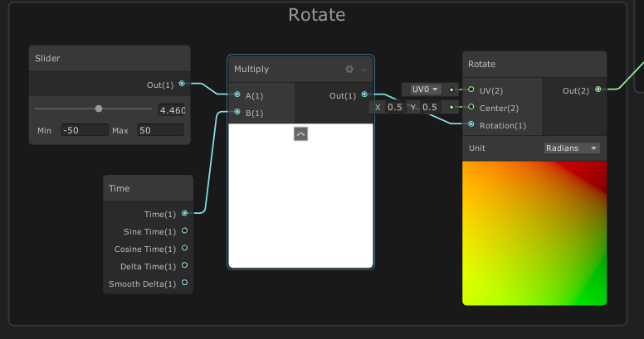Click the Time(1) output port
The image size is (644, 339).
coord(184,213)
